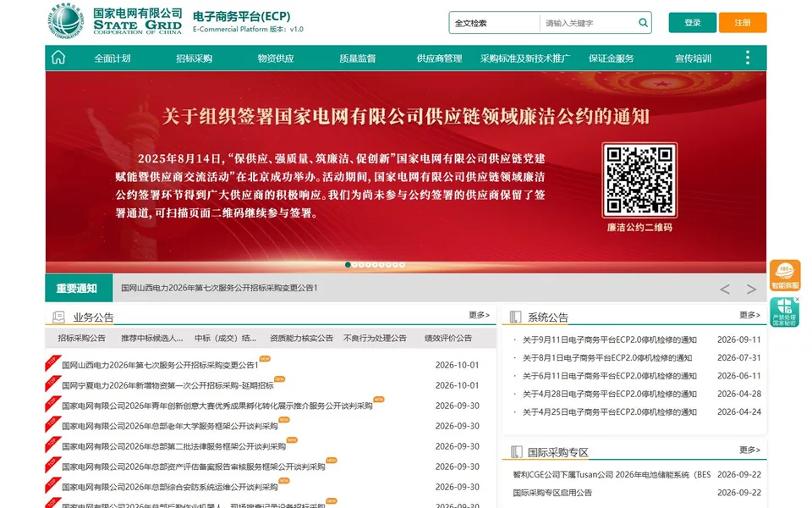Click the 廉洁公约 QR code image

point(639,179)
